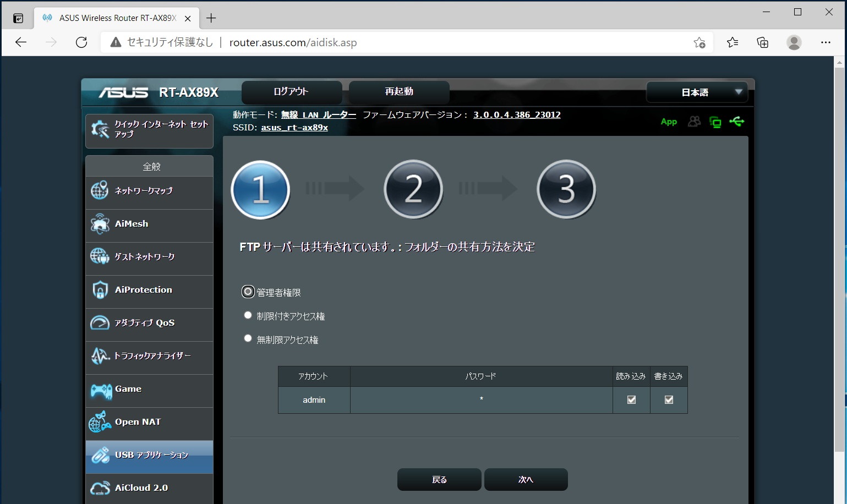This screenshot has width=847, height=504.
Task: Click the green network devices status icon
Action: (715, 122)
